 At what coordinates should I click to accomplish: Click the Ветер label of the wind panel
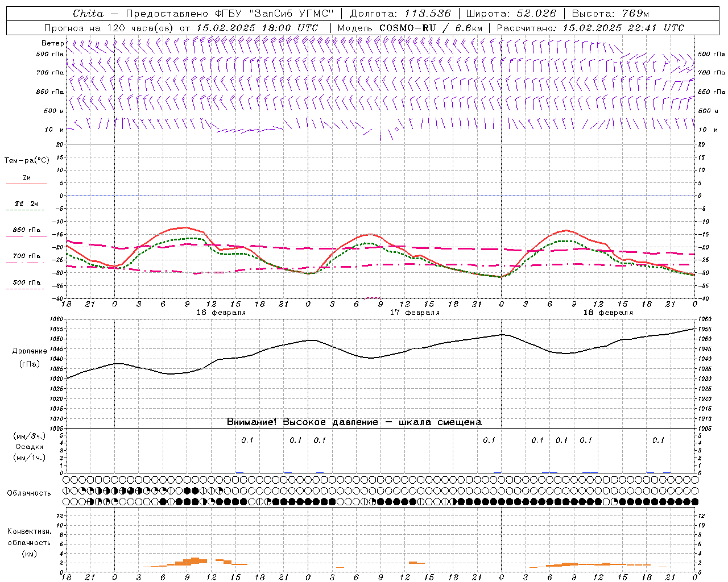click(x=52, y=43)
